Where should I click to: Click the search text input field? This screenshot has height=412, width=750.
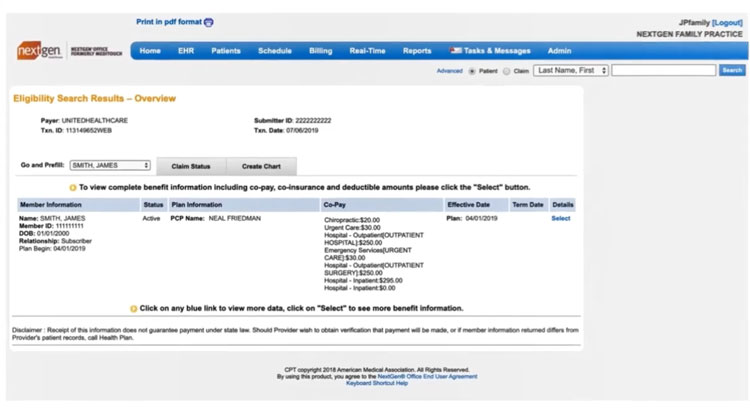[663, 71]
